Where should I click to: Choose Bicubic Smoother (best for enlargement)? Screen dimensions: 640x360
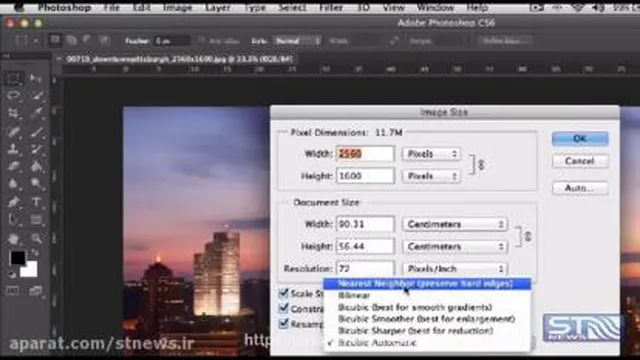click(427, 319)
